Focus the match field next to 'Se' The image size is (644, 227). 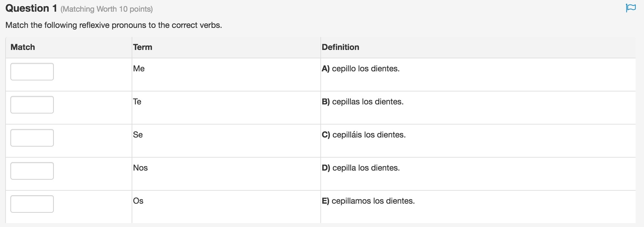click(x=32, y=138)
